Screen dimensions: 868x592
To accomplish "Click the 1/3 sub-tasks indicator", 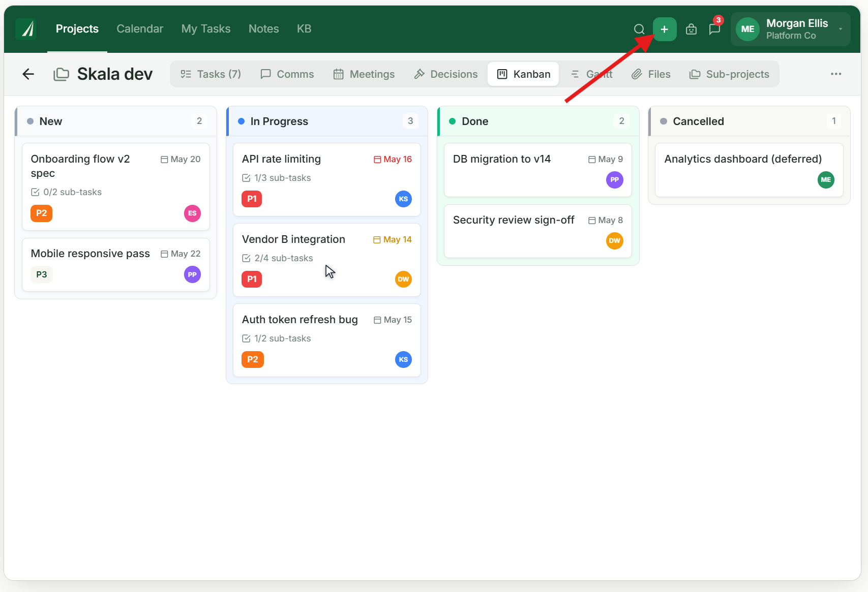I will [277, 178].
